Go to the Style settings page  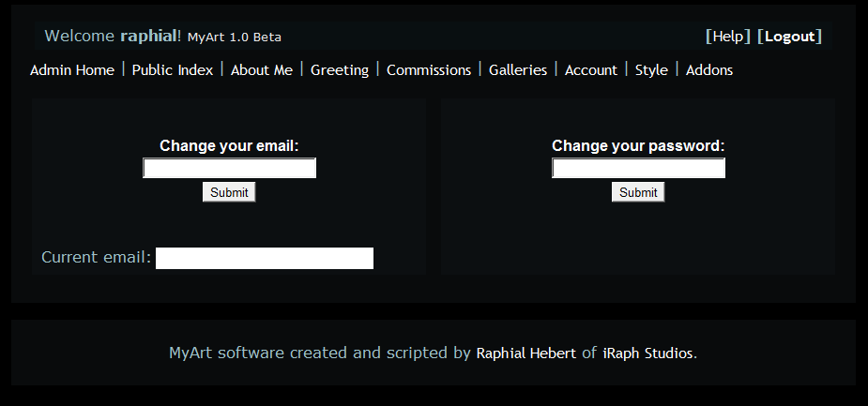click(x=651, y=70)
